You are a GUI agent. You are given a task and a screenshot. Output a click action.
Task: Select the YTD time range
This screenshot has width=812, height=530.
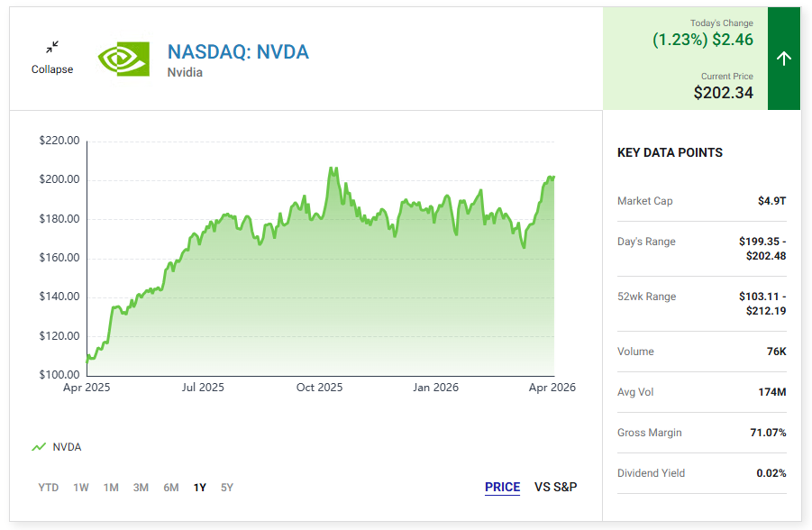pyautogui.click(x=48, y=488)
